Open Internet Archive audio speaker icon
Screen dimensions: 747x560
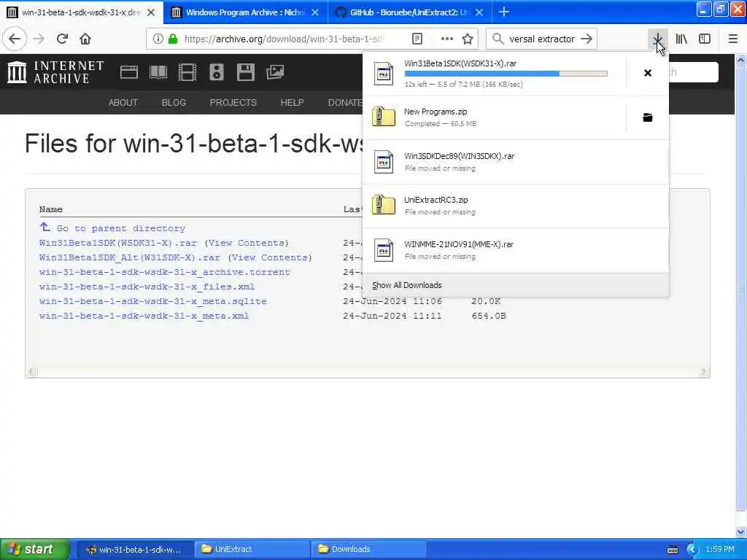coord(216,72)
